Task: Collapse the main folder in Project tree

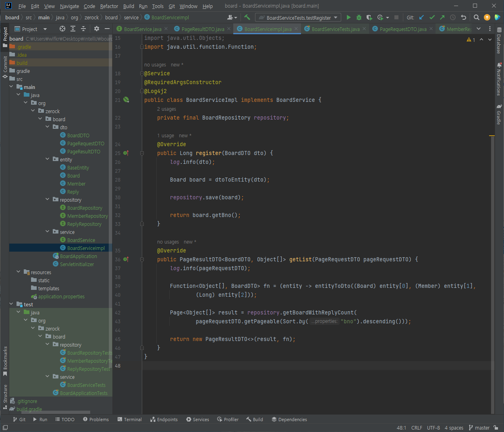Action: pyautogui.click(x=11, y=87)
